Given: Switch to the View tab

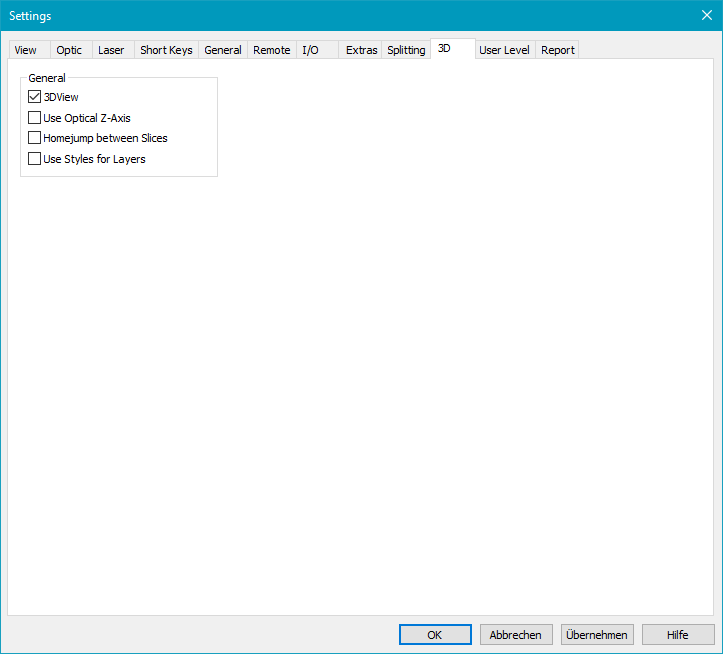Looking at the screenshot, I should [x=26, y=50].
